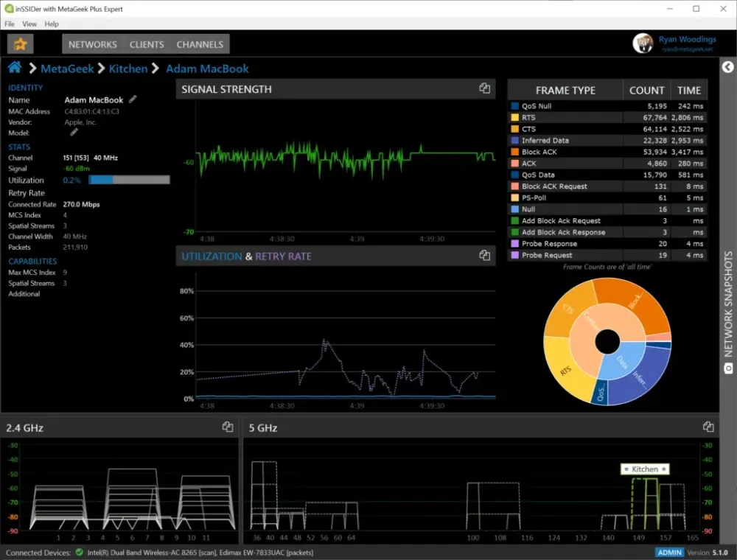Open the View menu
Image resolution: width=737 pixels, height=560 pixels.
29,24
